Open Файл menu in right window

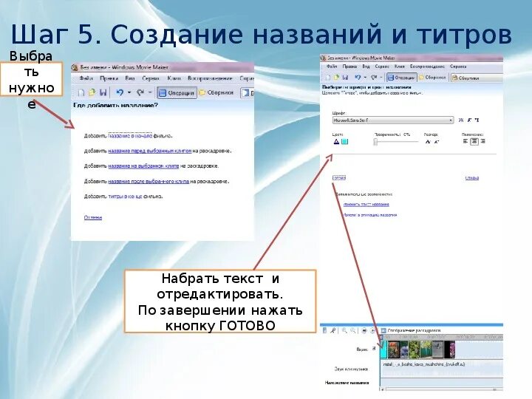tap(332, 66)
